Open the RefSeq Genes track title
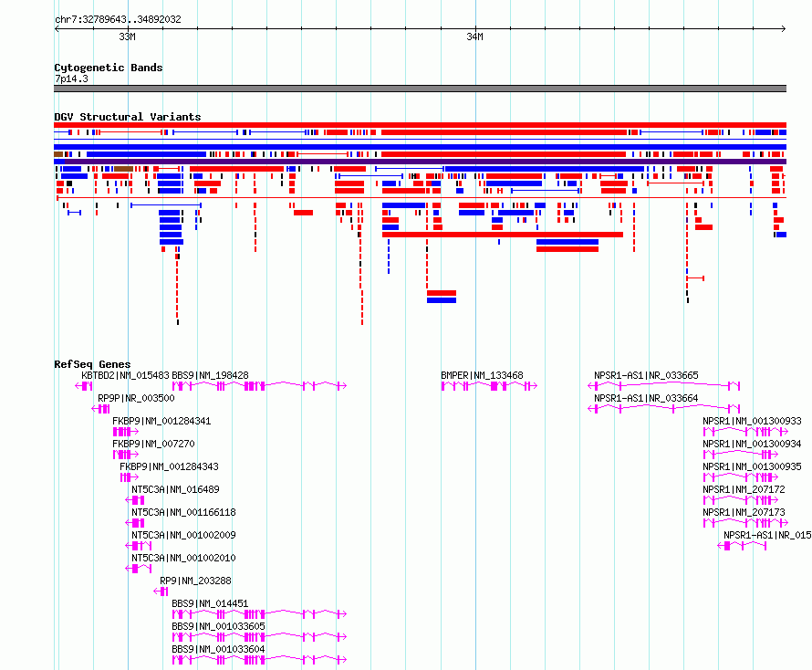The height and width of the screenshot is (670, 812). pos(92,364)
